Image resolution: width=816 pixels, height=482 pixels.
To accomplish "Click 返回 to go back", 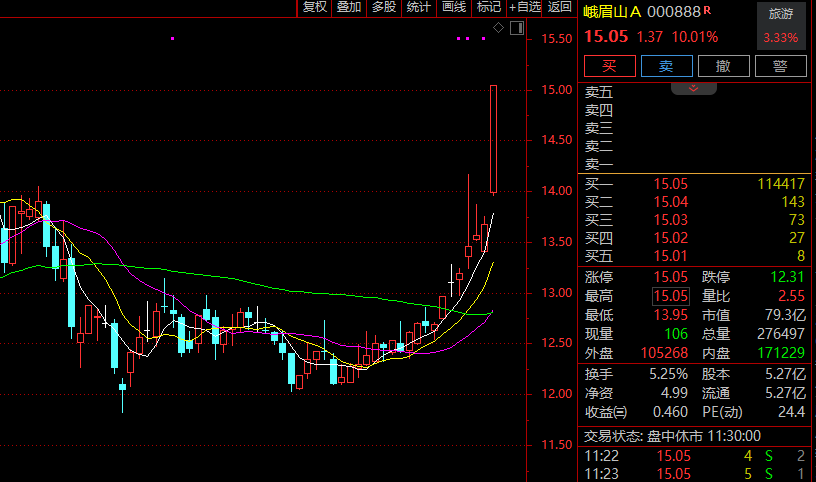I will pyautogui.click(x=560, y=7).
